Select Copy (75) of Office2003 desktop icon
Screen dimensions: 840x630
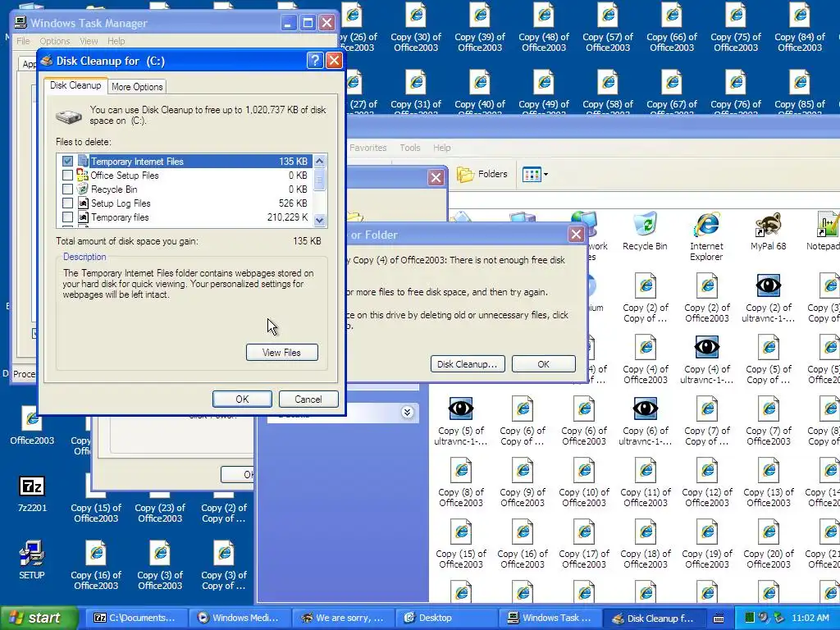(736, 28)
